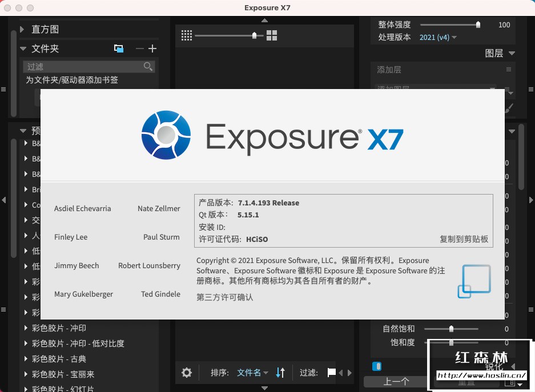Click the name Robert Lounsberry
Viewport: 535px width, 392px height.
coord(149,265)
